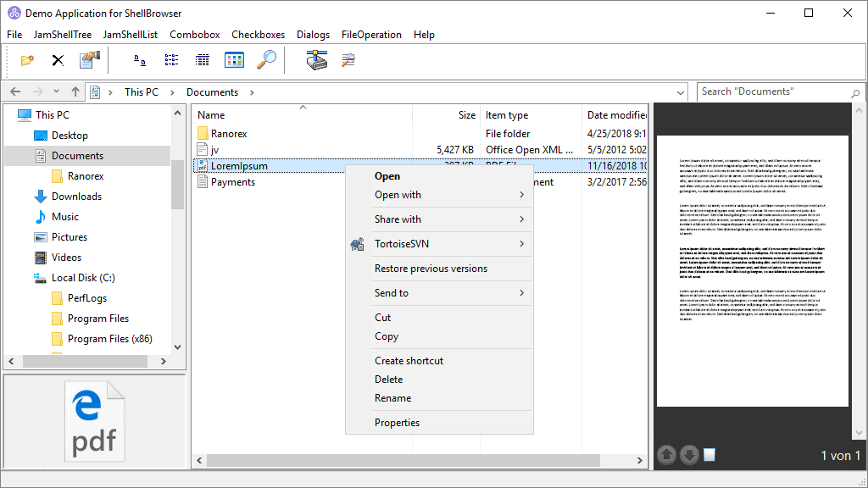
Task: Click the properties toolbar icon
Action: pos(89,60)
